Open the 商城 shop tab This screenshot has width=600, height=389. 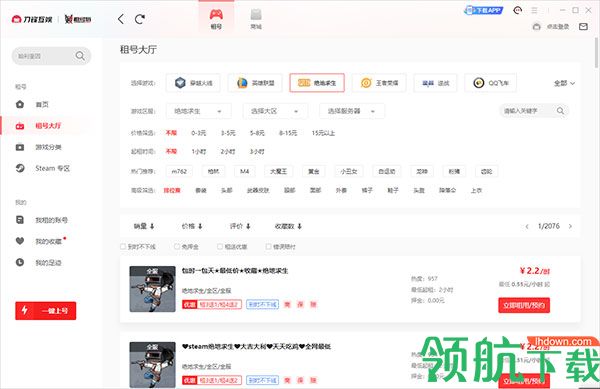[256, 19]
